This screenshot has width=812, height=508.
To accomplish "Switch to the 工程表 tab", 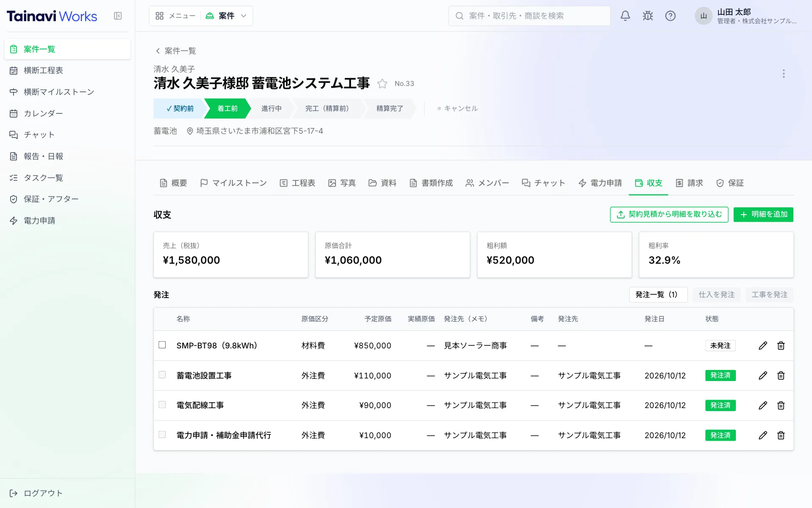I will point(297,183).
